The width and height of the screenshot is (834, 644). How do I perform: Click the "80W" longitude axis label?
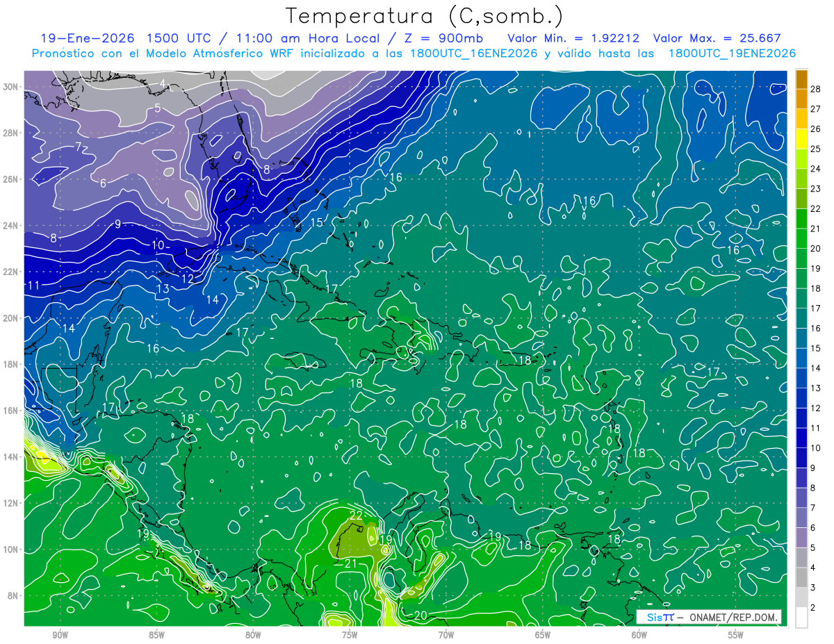[253, 635]
